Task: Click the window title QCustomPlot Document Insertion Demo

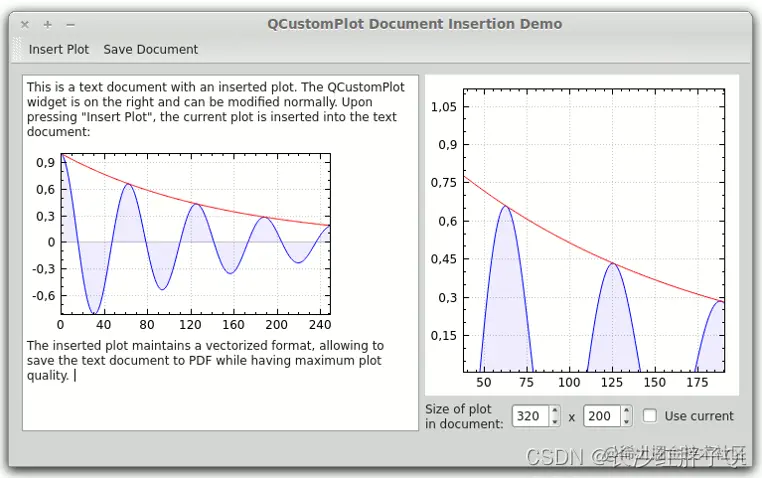Action: click(x=415, y=24)
